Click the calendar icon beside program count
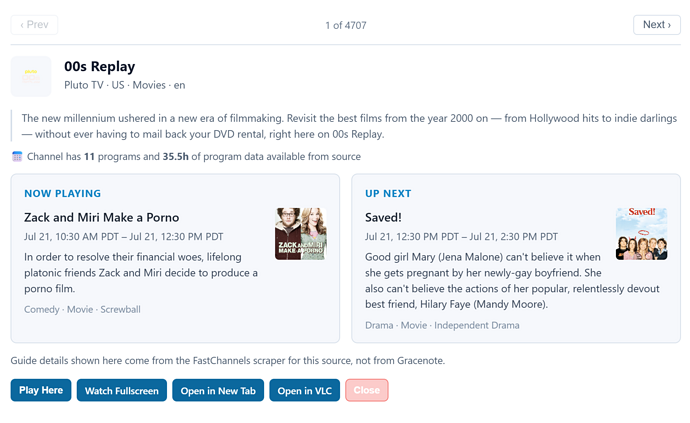The image size is (690, 423). [x=17, y=157]
